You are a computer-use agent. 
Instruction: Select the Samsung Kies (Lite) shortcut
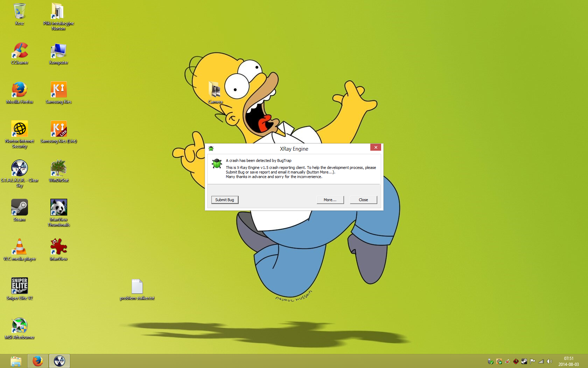(x=58, y=132)
